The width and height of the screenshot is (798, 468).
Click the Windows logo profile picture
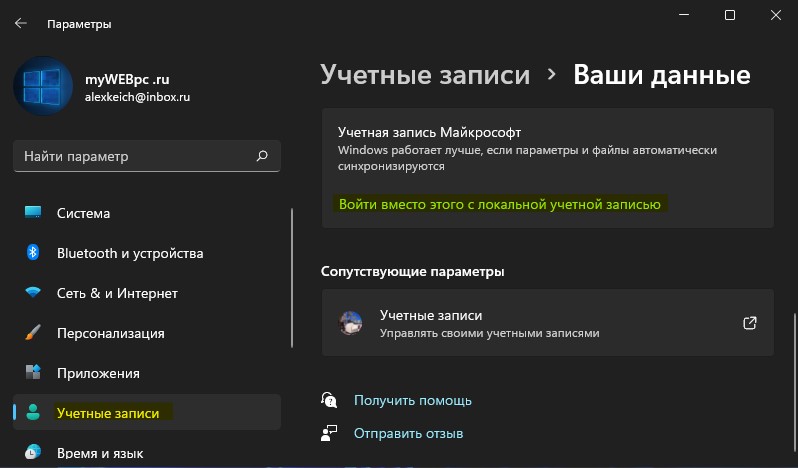(43, 86)
